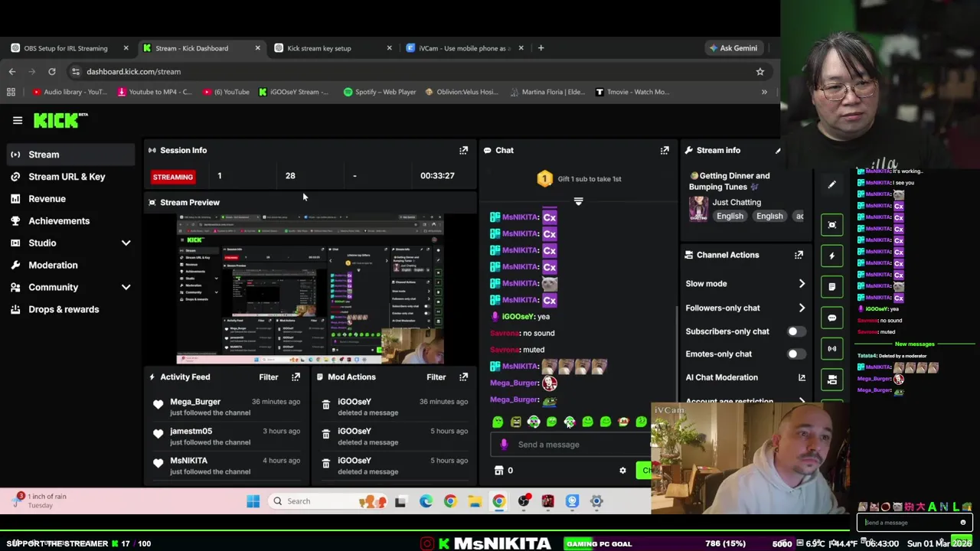Pop out the Activity Feed panel

coord(296,377)
